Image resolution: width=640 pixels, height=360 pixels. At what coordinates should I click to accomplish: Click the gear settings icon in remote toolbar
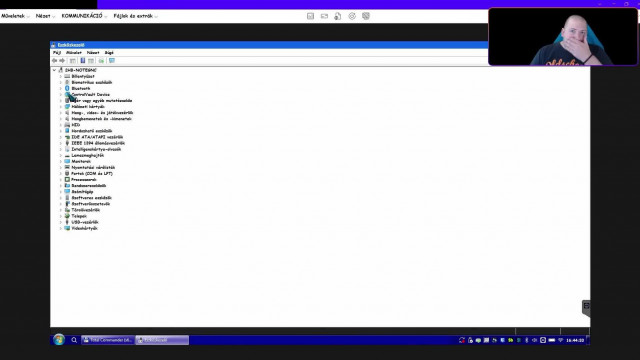click(352, 16)
